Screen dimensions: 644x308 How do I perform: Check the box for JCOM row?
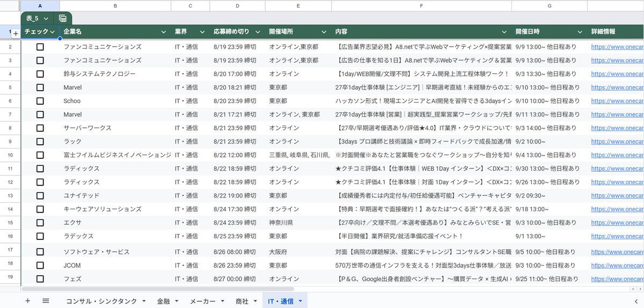pos(40,265)
